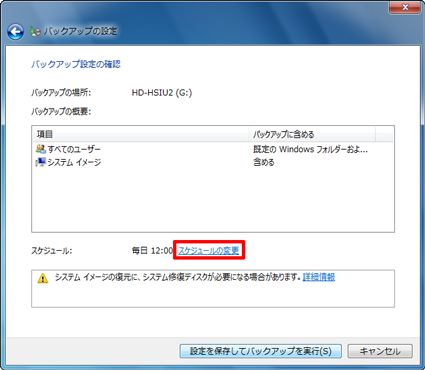Click the システム イメージ computer icon
The width and height of the screenshot is (425, 370).
[41, 162]
